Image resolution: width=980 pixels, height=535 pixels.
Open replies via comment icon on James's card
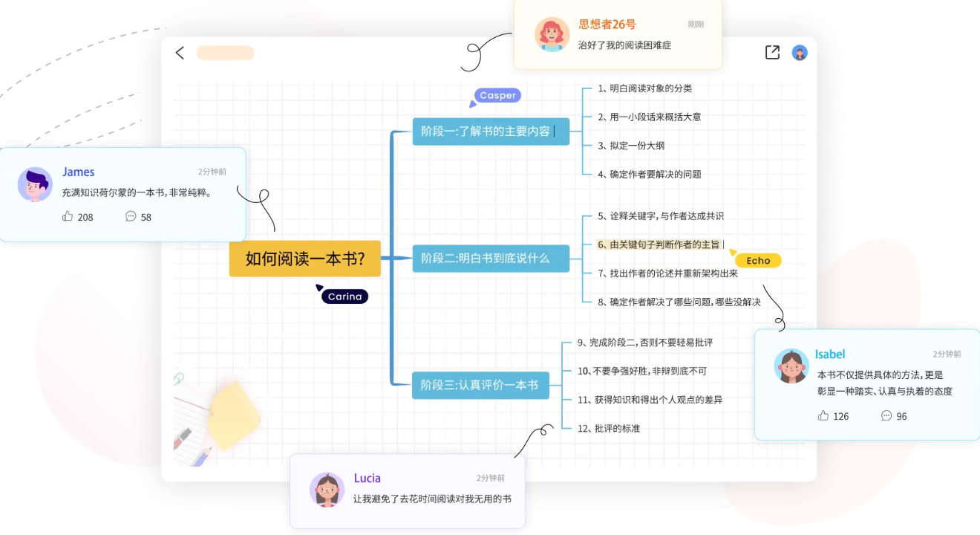[131, 217]
